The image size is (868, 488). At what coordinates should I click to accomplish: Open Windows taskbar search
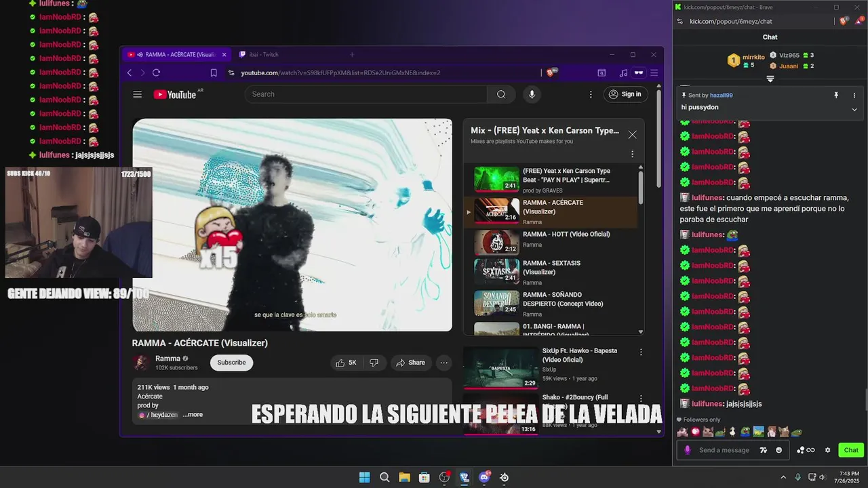(x=384, y=477)
